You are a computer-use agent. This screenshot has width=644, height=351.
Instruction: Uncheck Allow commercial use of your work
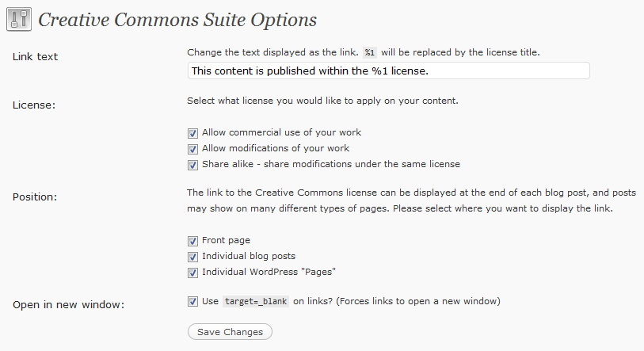pyautogui.click(x=192, y=133)
